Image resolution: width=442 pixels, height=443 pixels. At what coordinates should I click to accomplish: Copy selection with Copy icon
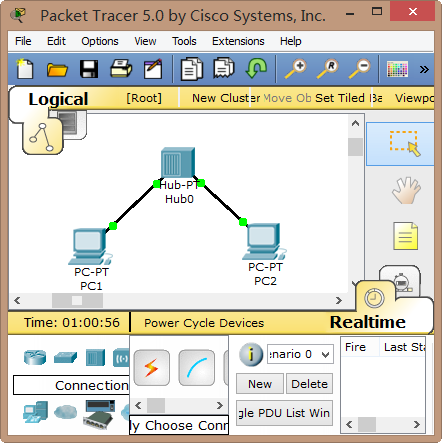click(192, 69)
